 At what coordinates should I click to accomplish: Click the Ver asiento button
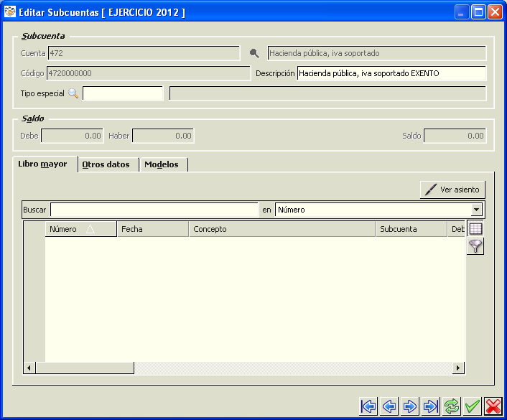tap(452, 190)
